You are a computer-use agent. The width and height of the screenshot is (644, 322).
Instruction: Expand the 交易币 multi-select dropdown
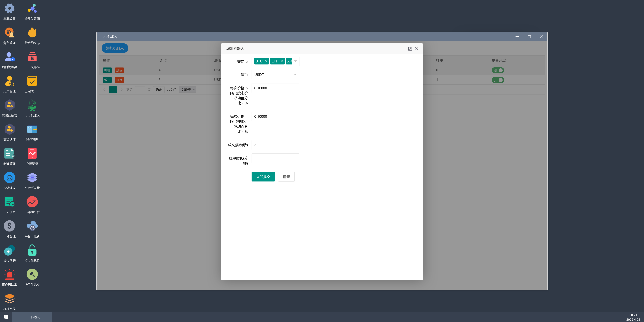click(x=296, y=61)
